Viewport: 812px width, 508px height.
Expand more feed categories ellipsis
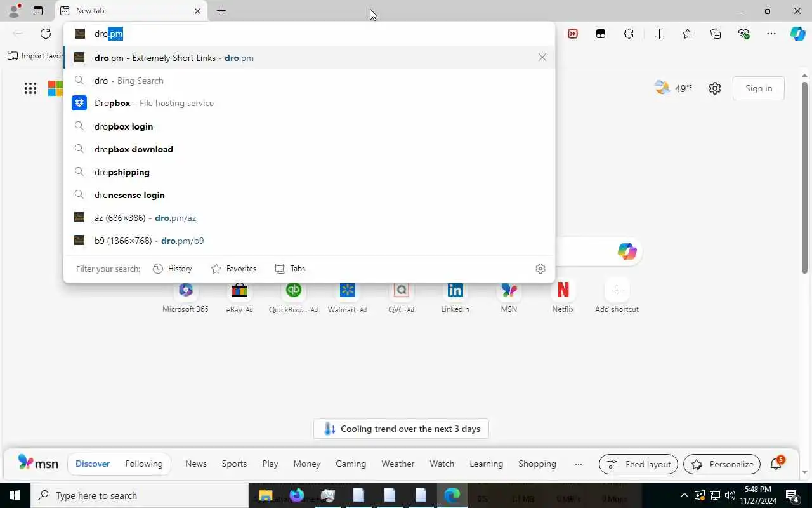pyautogui.click(x=578, y=464)
